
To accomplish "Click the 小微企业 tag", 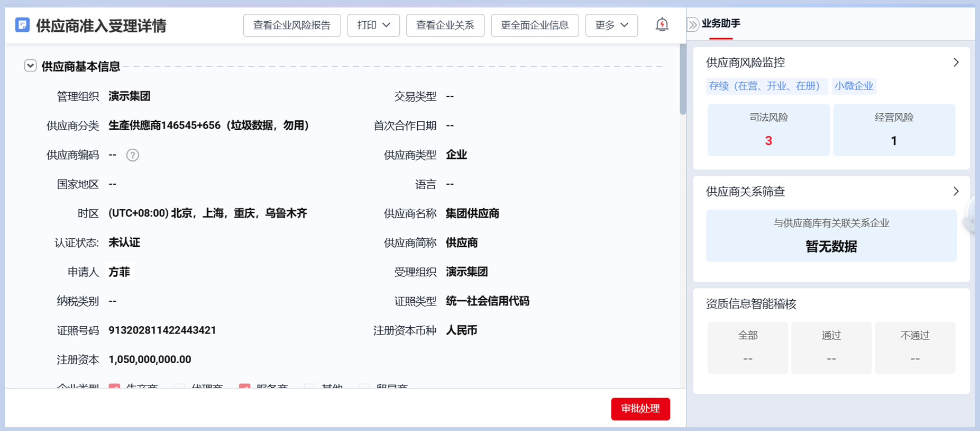I will (854, 86).
